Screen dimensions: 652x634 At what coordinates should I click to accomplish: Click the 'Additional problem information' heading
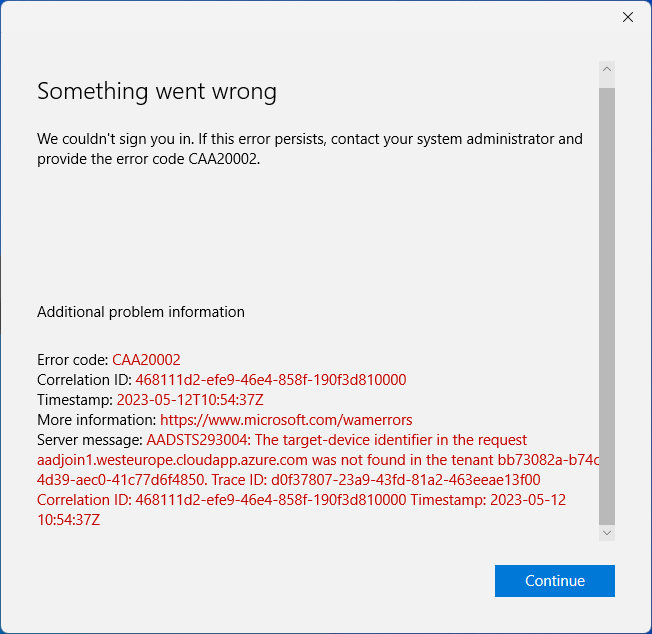pos(141,312)
